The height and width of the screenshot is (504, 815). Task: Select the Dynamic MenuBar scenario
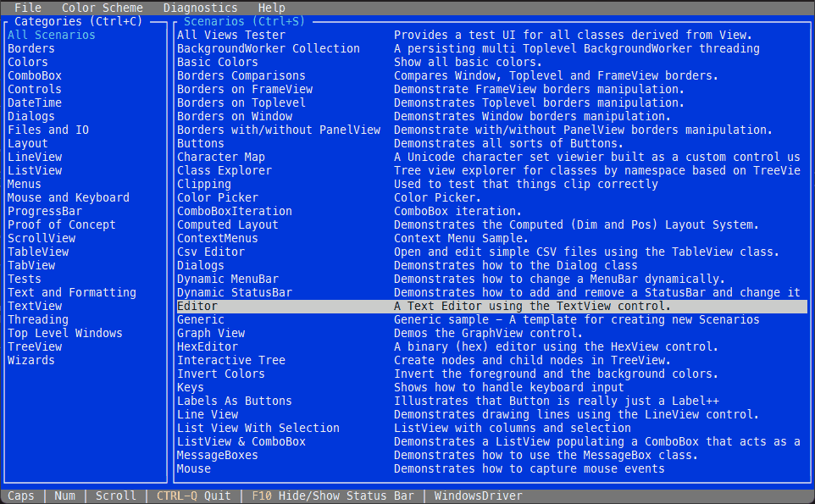point(228,278)
